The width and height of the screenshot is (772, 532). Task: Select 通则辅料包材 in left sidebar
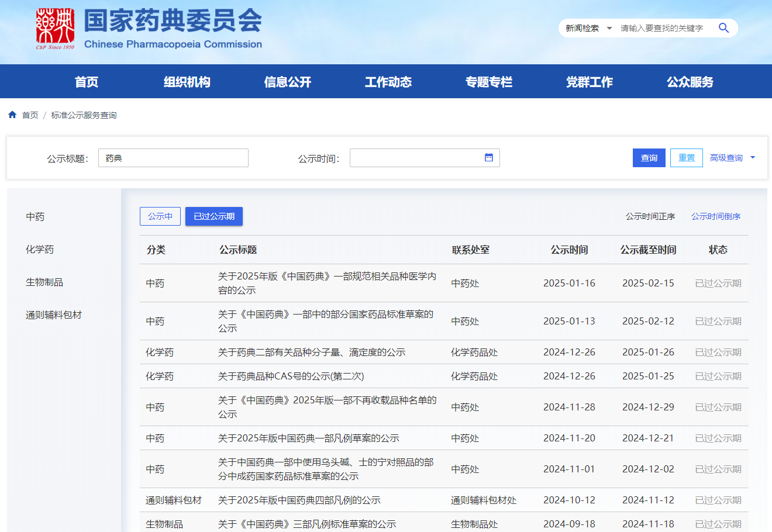(x=54, y=315)
